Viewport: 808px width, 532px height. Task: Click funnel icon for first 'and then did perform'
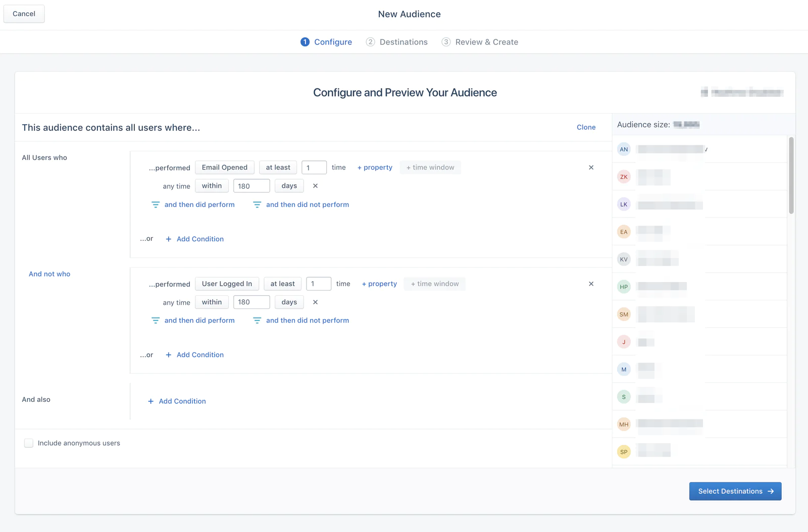(156, 204)
